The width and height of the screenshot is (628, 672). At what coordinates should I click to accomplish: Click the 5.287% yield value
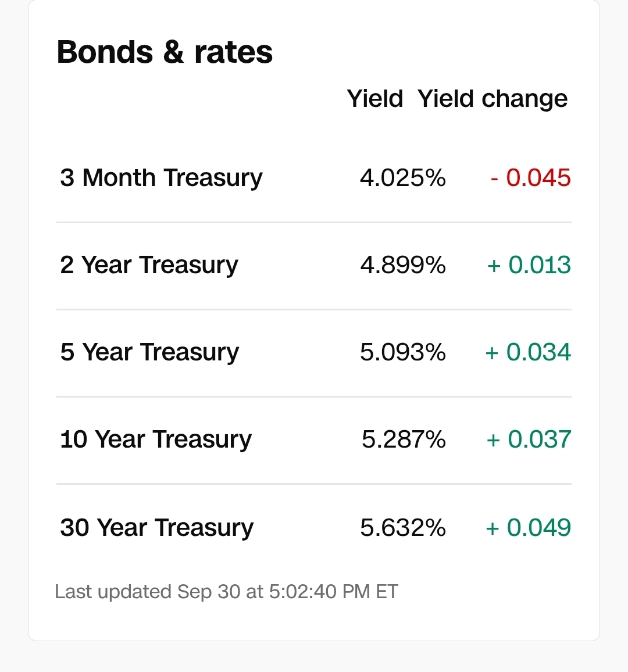pos(404,439)
